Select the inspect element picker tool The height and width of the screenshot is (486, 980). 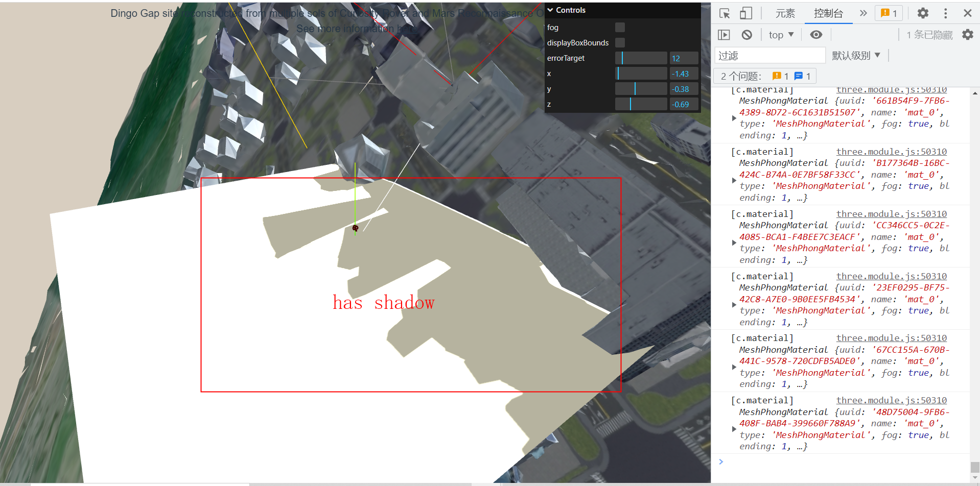(724, 13)
